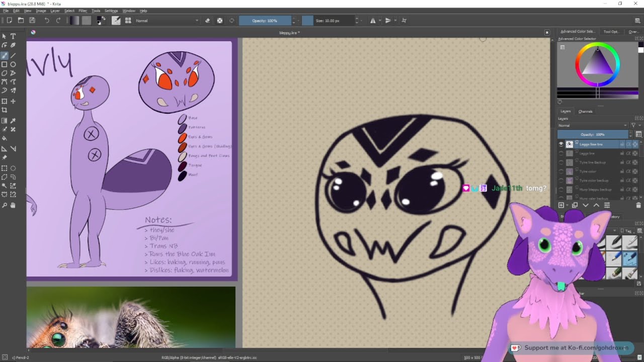
Task: Hide the Leggs line tru layer
Action: pyautogui.click(x=561, y=144)
